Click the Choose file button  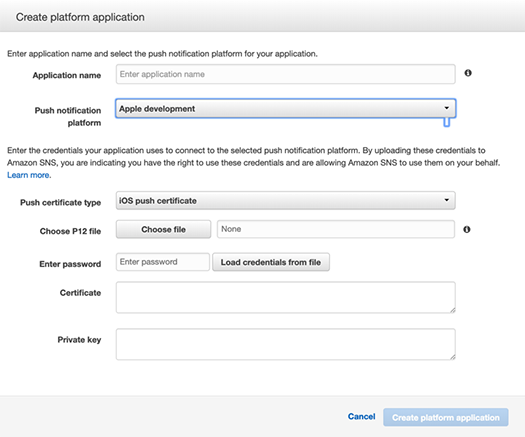(x=163, y=229)
